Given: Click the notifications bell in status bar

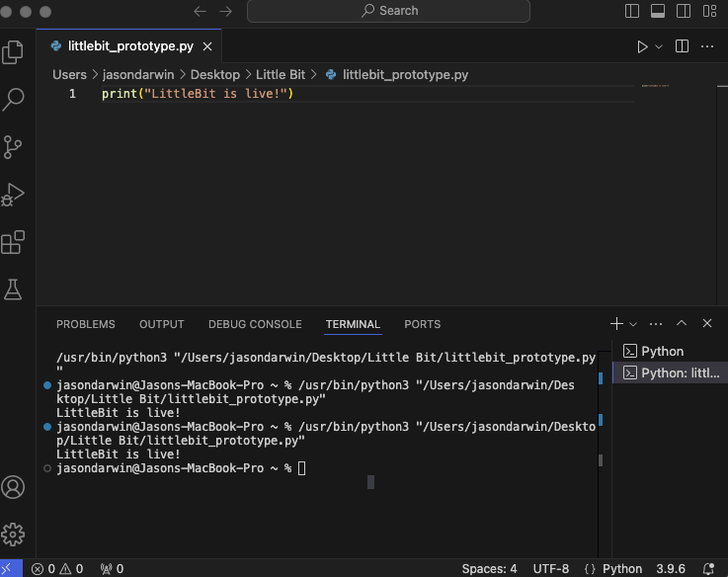Looking at the screenshot, I should [708, 569].
